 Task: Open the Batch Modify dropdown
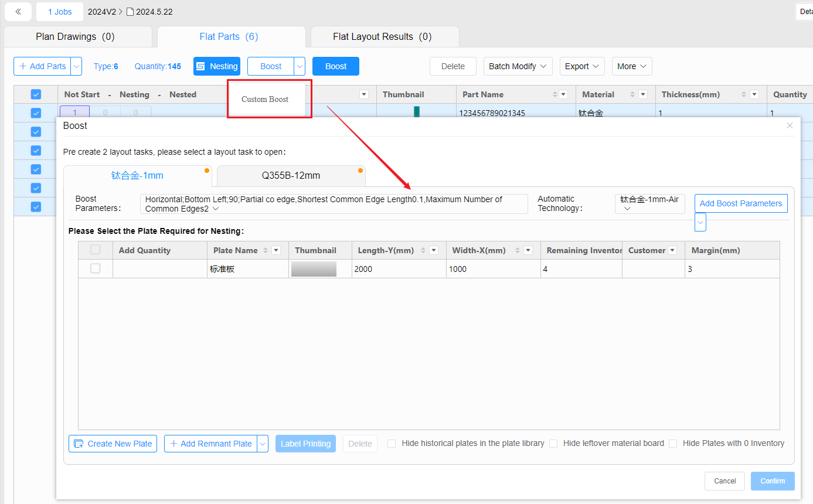click(518, 66)
